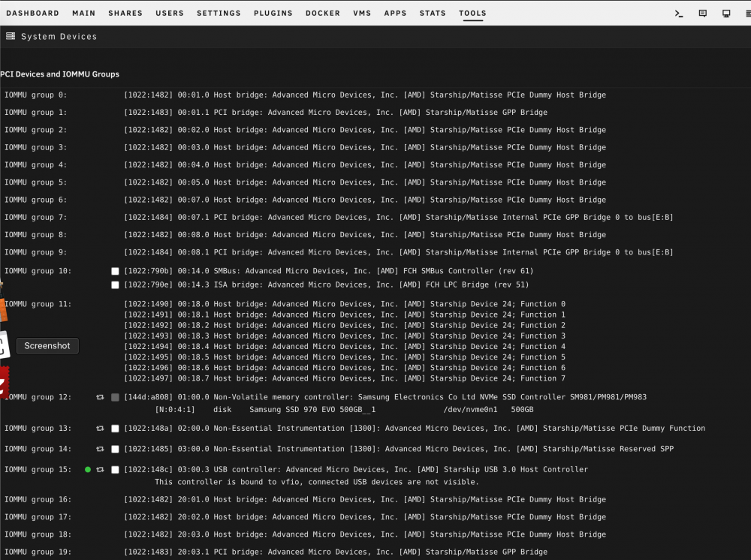This screenshot has width=751, height=560.
Task: Click the System Devices heading
Action: click(59, 36)
